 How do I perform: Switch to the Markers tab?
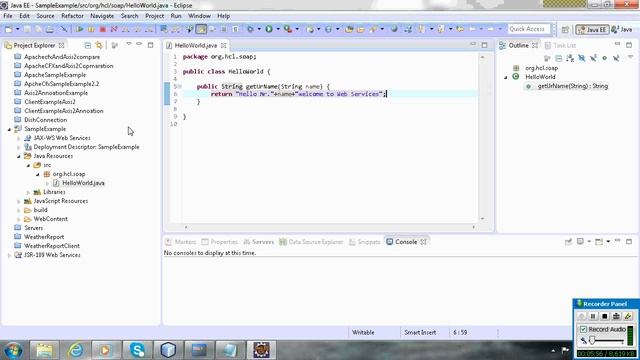(x=181, y=242)
